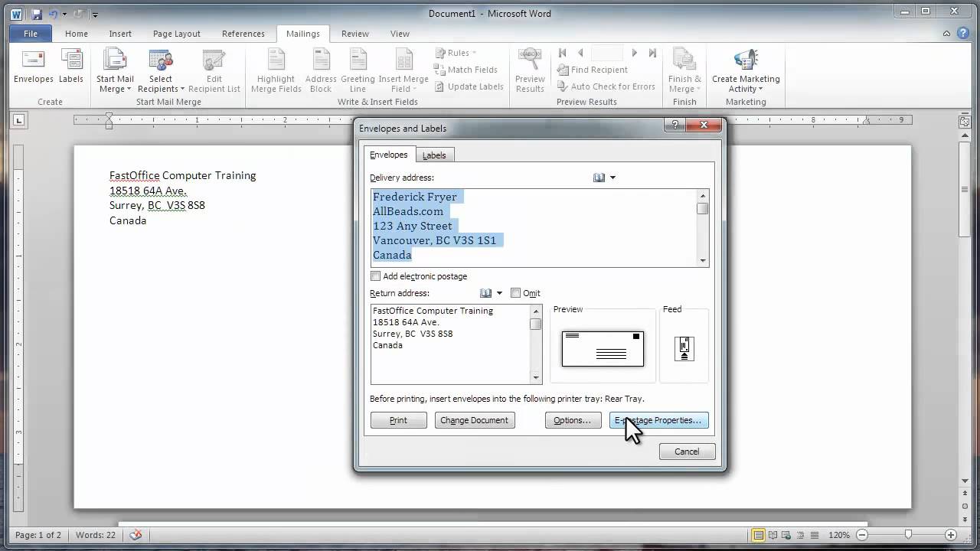Open the Finish & Merge dropdown
Viewport: 980px width, 551px height.
[x=684, y=70]
